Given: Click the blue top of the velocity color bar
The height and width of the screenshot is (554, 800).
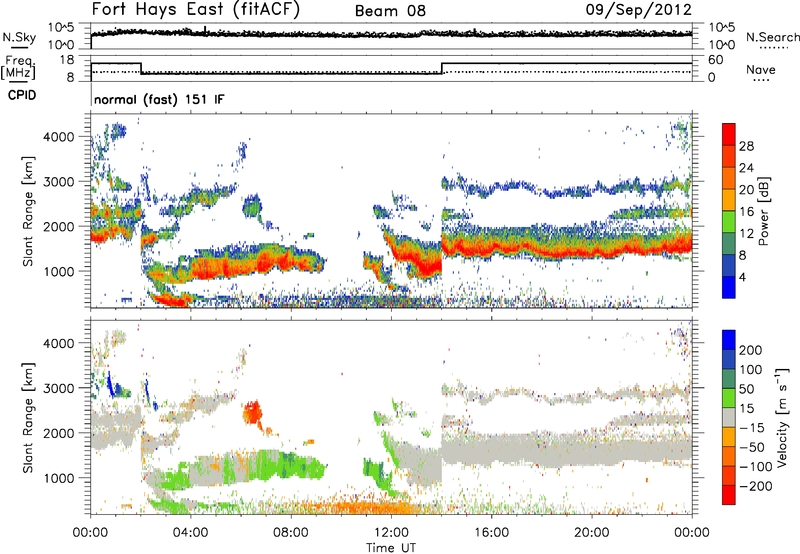Looking at the screenshot, I should click(x=729, y=340).
